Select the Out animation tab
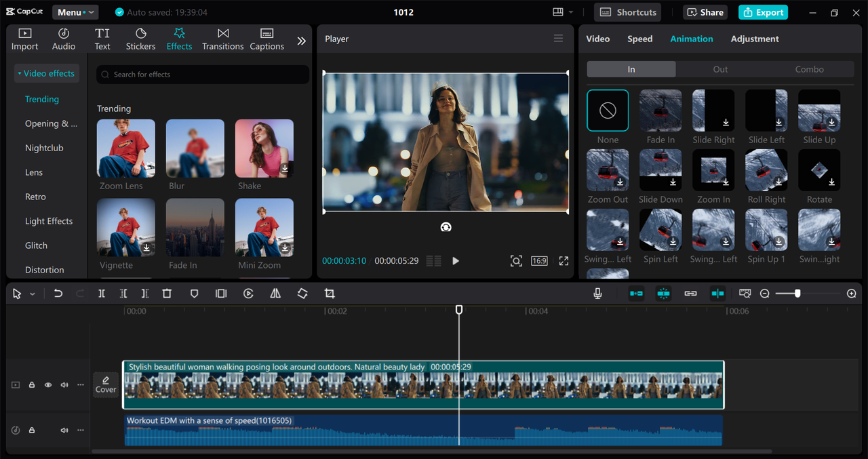868x459 pixels. click(720, 69)
